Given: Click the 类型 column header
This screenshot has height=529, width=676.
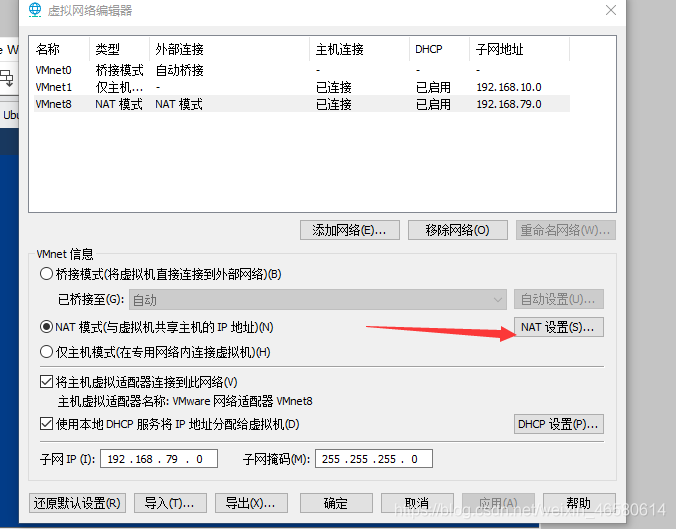Looking at the screenshot, I should pyautogui.click(x=119, y=49).
